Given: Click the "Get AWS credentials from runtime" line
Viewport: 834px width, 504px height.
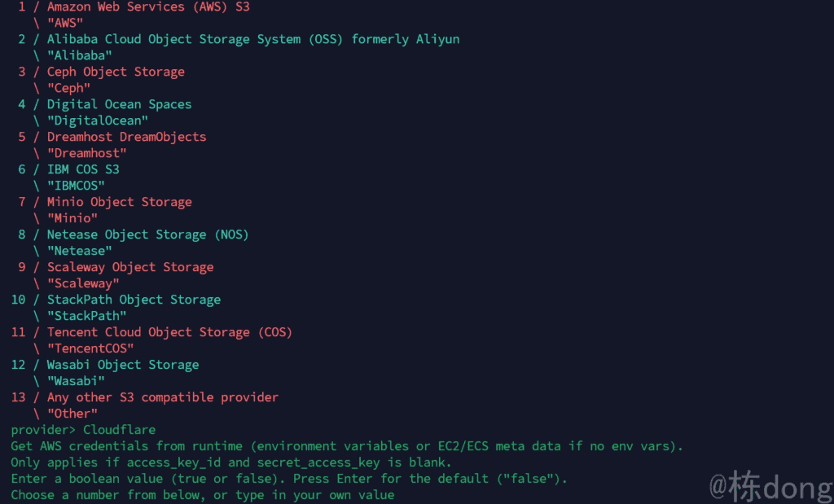Looking at the screenshot, I should 347,446.
